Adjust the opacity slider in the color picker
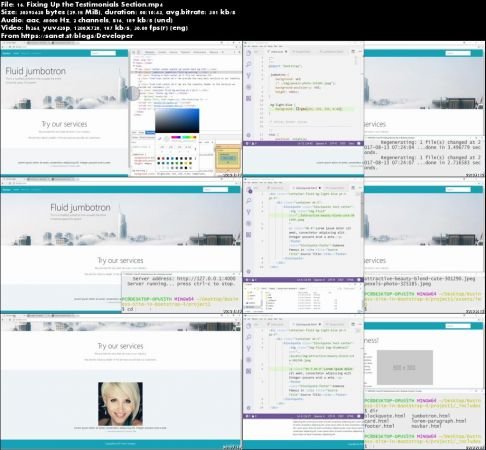 coord(184,140)
